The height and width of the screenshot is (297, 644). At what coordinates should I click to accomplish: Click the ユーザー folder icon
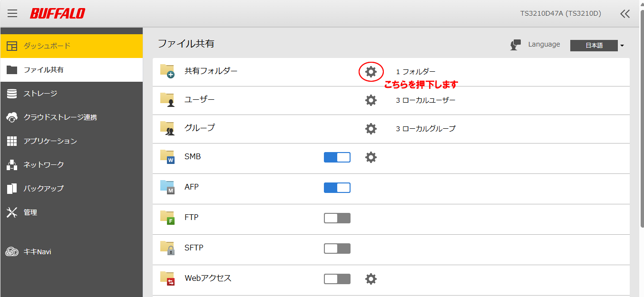pyautogui.click(x=167, y=100)
